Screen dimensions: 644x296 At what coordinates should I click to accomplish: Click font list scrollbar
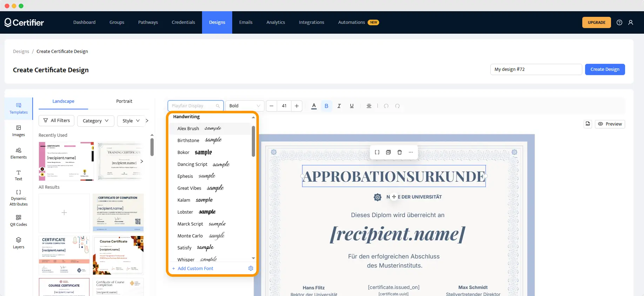[253, 141]
